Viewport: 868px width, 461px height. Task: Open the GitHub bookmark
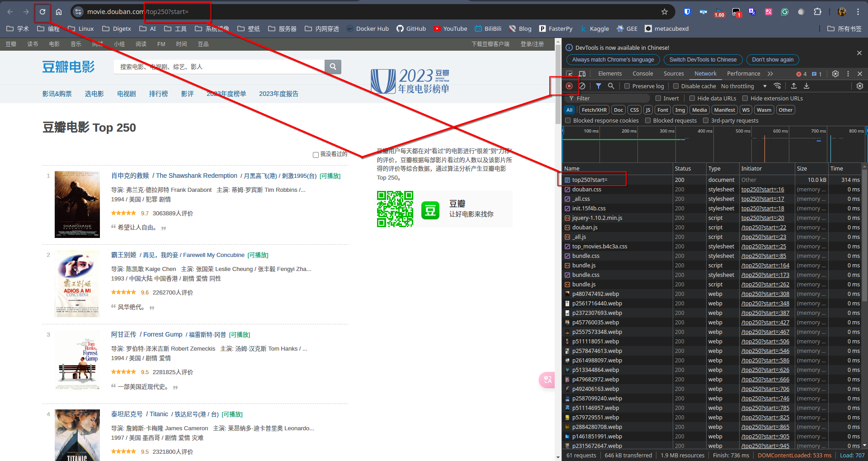click(411, 29)
